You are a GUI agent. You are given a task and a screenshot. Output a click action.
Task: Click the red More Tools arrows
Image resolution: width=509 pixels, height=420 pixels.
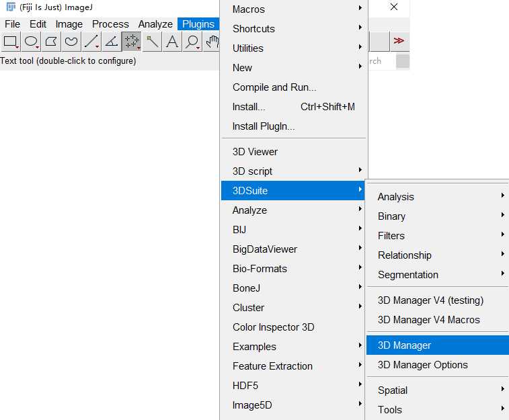point(399,41)
